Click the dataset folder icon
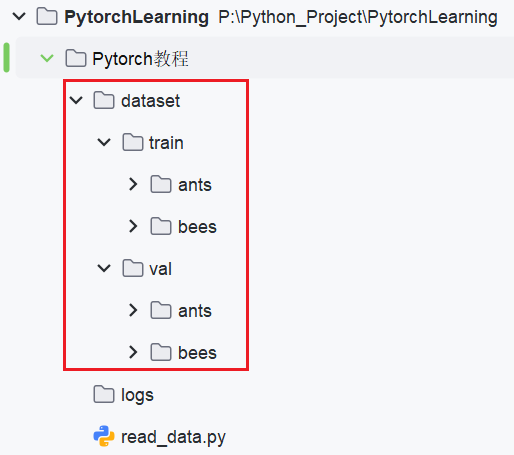The image size is (514, 455). click(104, 100)
